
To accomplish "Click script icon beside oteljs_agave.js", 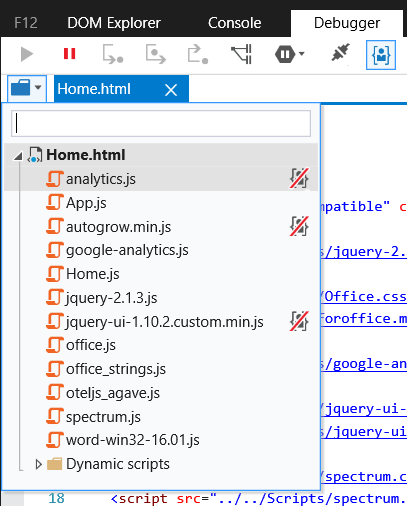I will [x=55, y=392].
